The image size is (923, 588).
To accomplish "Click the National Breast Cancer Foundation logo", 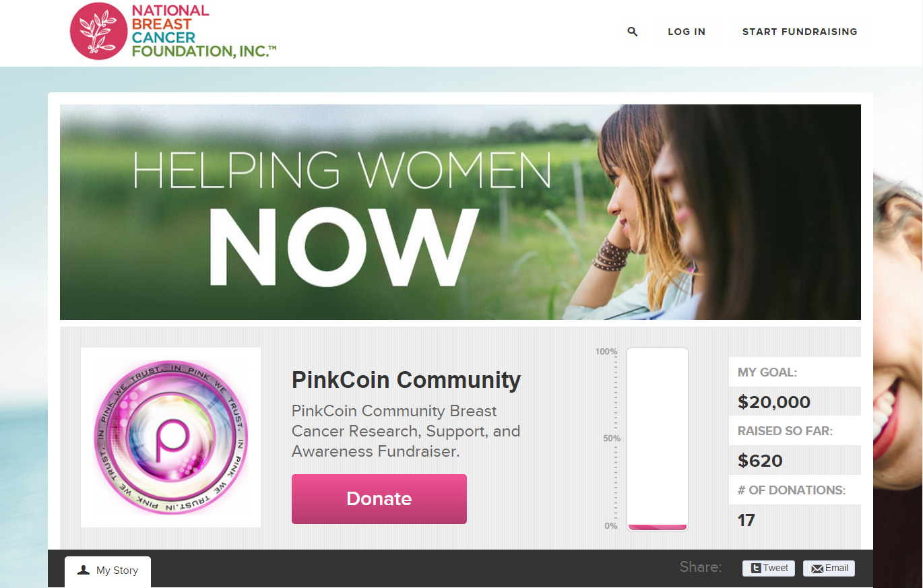I will 173,31.
